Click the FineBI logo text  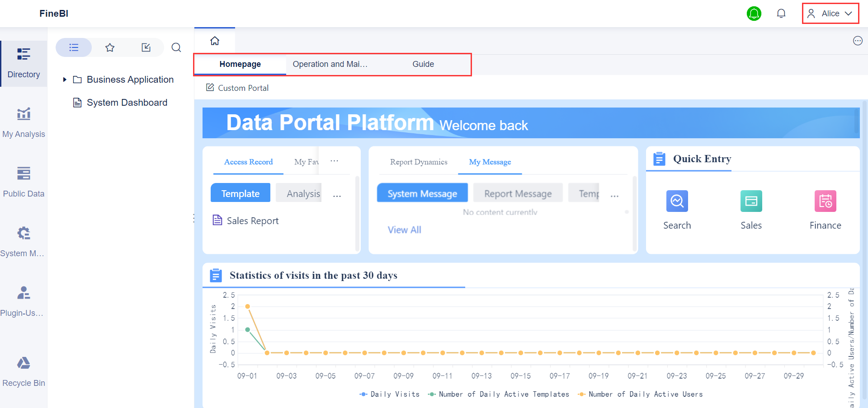pyautogui.click(x=53, y=14)
